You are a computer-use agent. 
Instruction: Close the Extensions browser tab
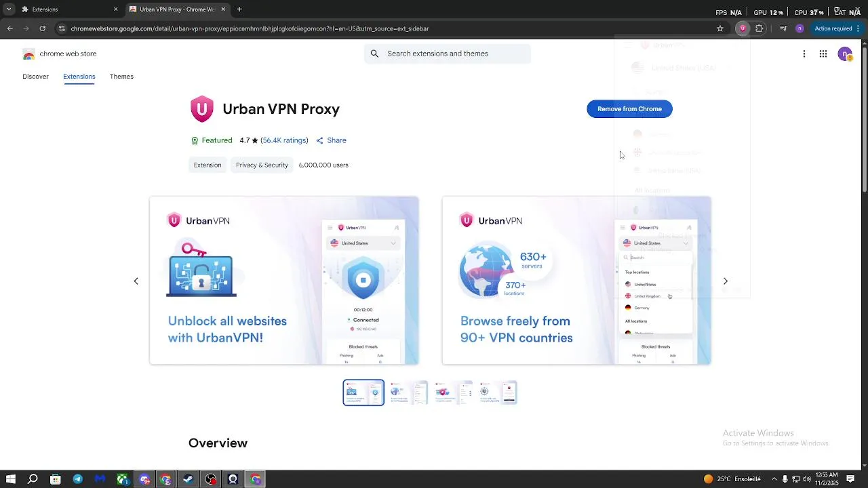[x=115, y=9]
